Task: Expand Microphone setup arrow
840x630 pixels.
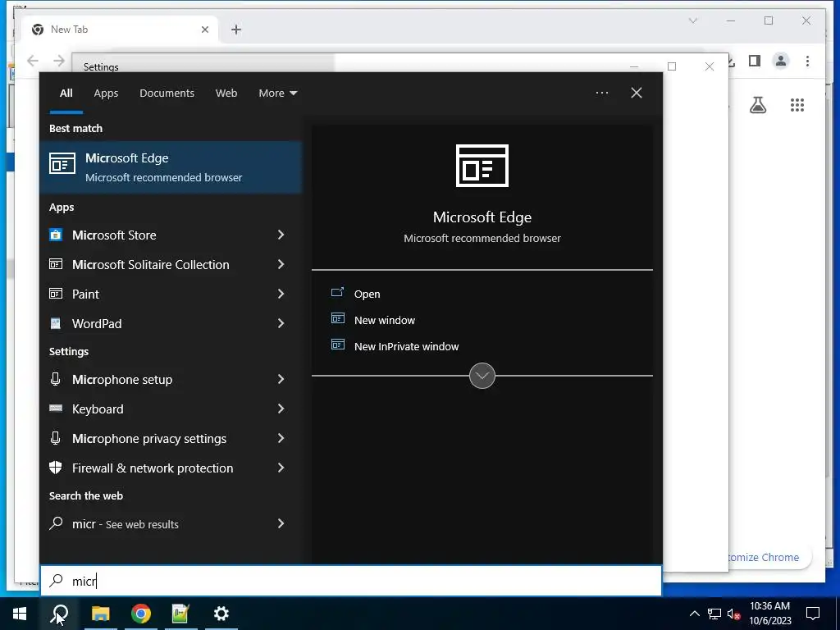Action: 281,379
